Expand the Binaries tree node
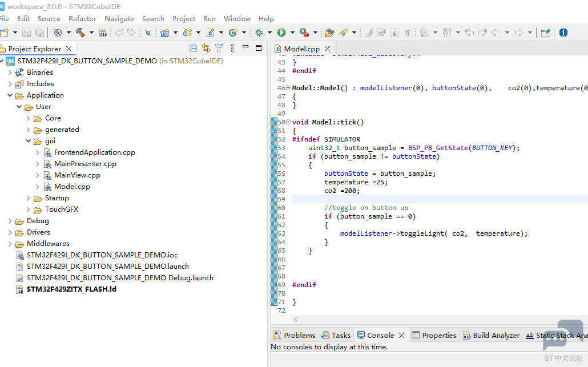Image resolution: width=588 pixels, height=367 pixels. (10, 72)
